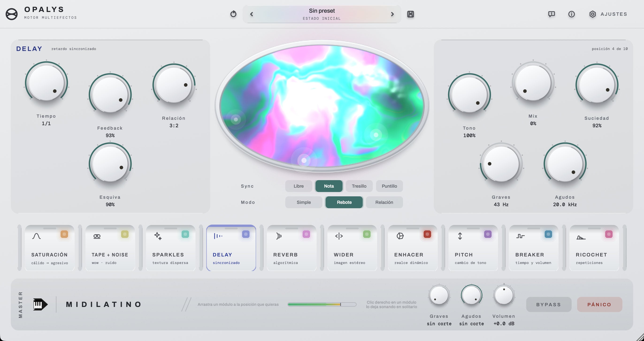Select the Nota sync button
Viewport: 644px width, 341px height.
(329, 186)
